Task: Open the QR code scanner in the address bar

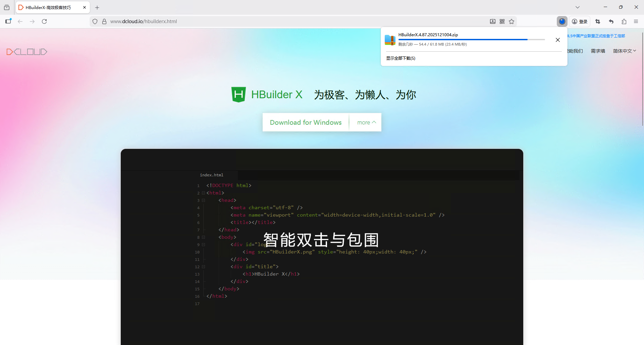Action: tap(502, 21)
